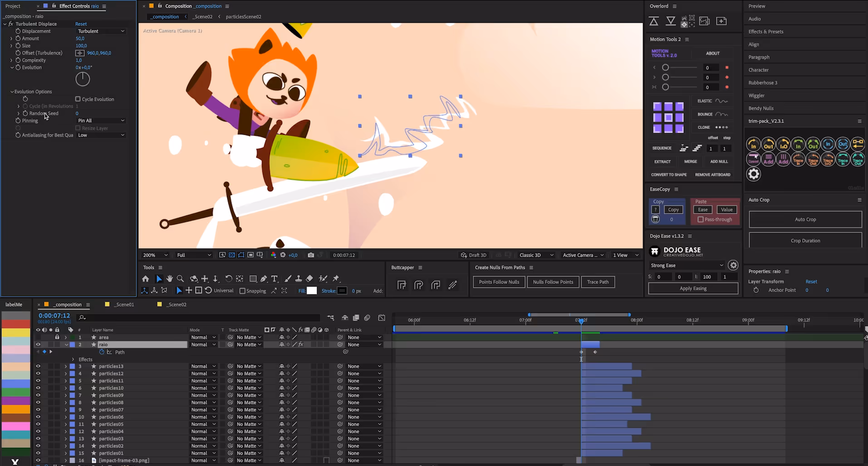
Task: Open trim-pack settings gear icon
Action: tap(754, 174)
